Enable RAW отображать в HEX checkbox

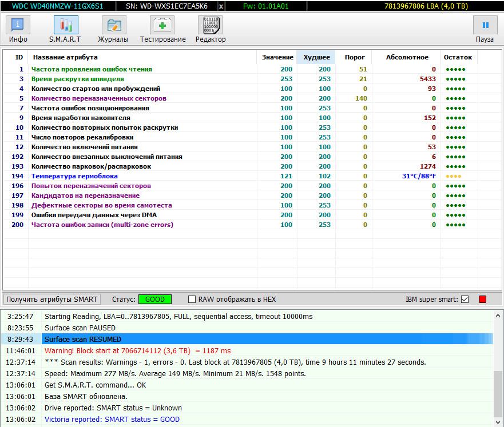click(192, 299)
